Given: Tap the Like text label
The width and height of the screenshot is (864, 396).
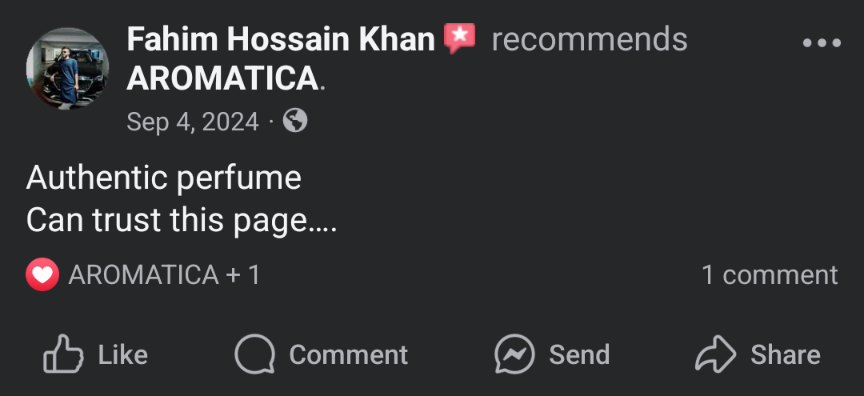Looking at the screenshot, I should (x=123, y=355).
